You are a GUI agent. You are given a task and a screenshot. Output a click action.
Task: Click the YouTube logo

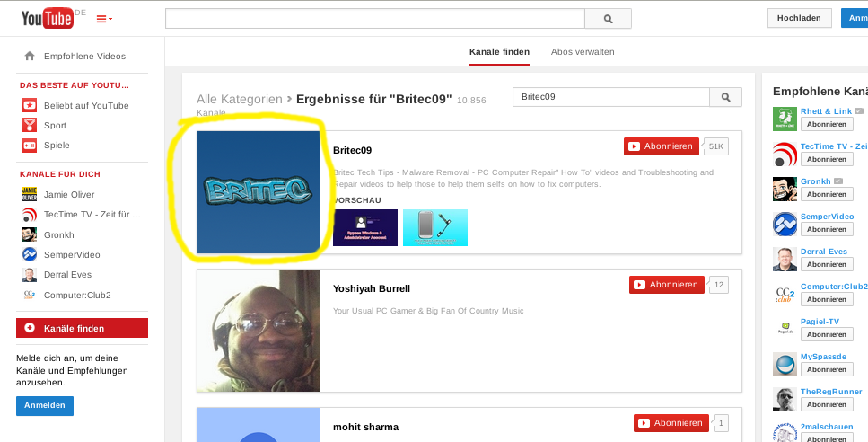[47, 19]
